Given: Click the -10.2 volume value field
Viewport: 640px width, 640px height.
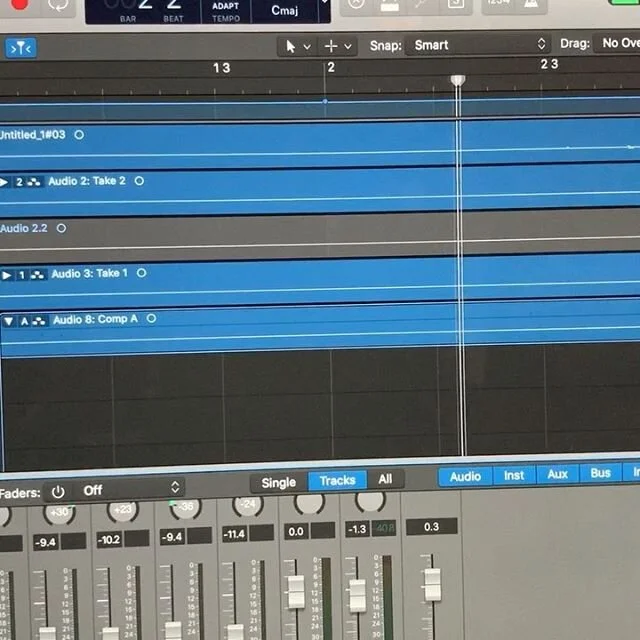Looking at the screenshot, I should pos(109,540).
